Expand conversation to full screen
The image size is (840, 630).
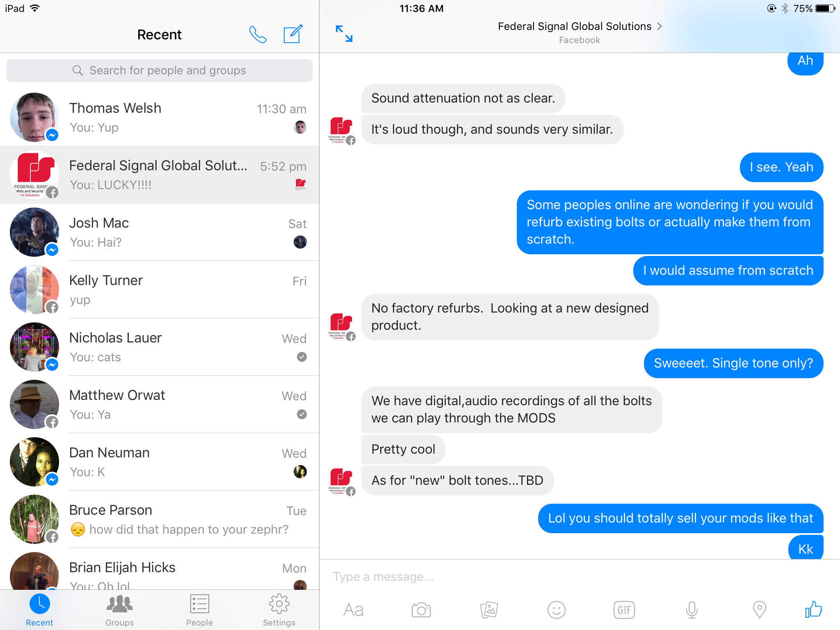(x=344, y=34)
